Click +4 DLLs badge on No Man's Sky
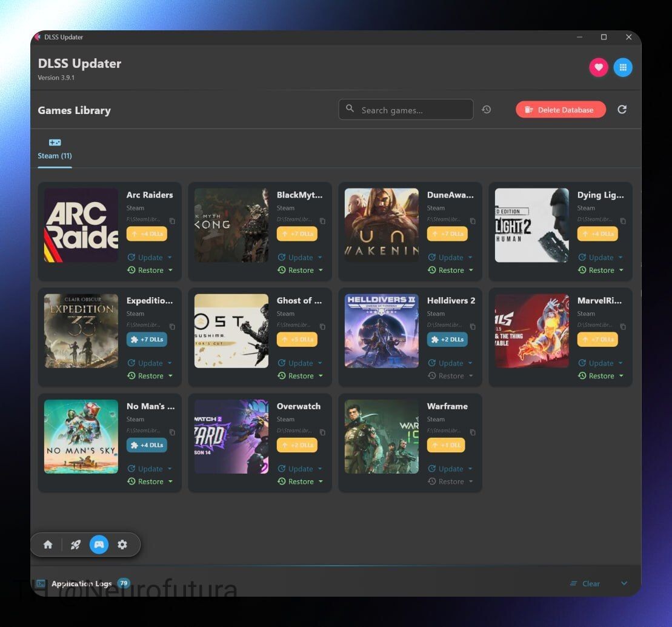Image resolution: width=672 pixels, height=627 pixels. [147, 445]
